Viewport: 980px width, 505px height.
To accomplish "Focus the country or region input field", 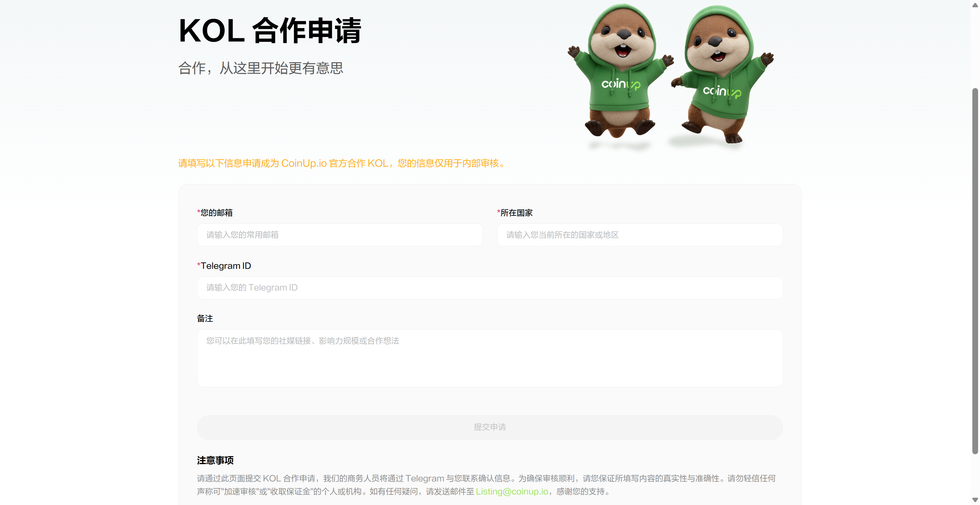I will pyautogui.click(x=640, y=235).
